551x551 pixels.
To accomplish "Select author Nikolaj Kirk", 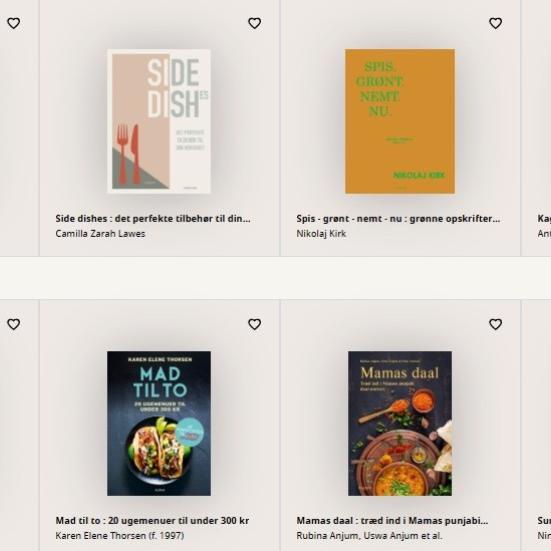I will (321, 234).
